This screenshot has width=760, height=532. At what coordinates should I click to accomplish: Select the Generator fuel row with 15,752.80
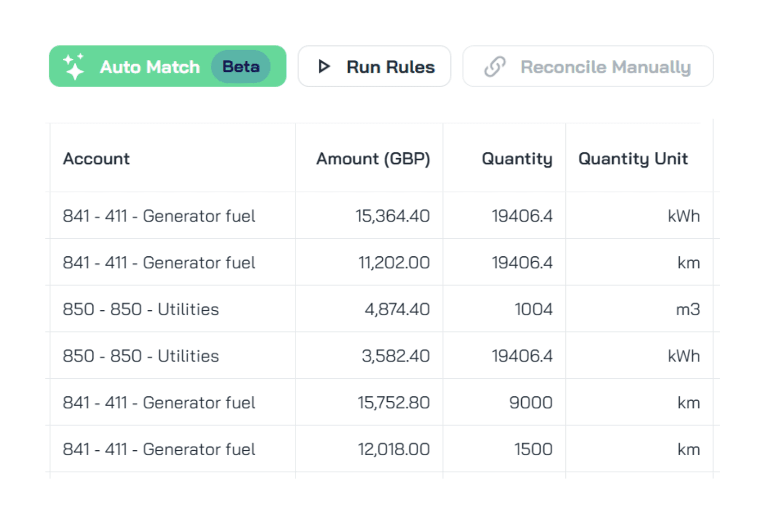[x=382, y=402]
